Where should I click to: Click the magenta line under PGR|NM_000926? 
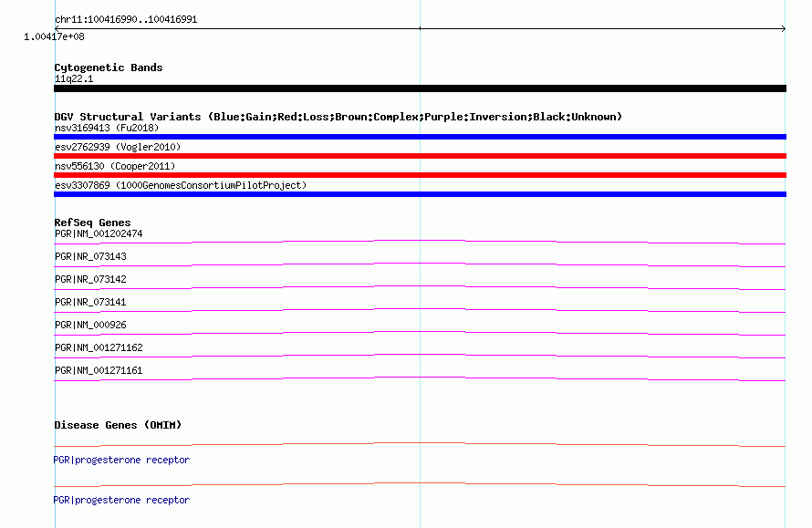tap(420, 333)
